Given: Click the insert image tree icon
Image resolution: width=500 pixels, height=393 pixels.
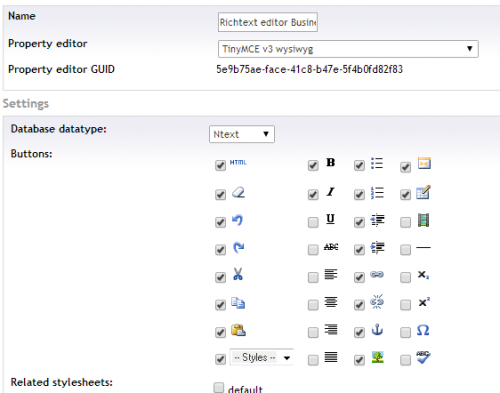Looking at the screenshot, I should pyautogui.click(x=377, y=357).
